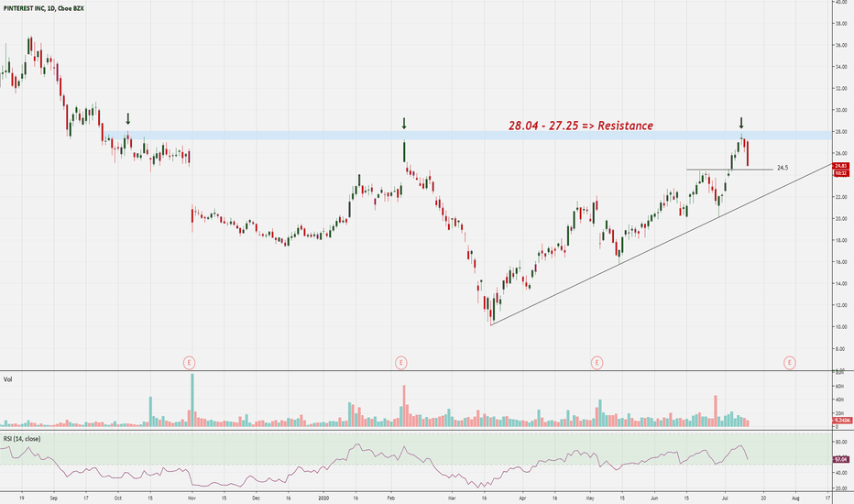The height and width of the screenshot is (504, 854).
Task: Click the Jul label on time axis
Action: click(x=725, y=498)
